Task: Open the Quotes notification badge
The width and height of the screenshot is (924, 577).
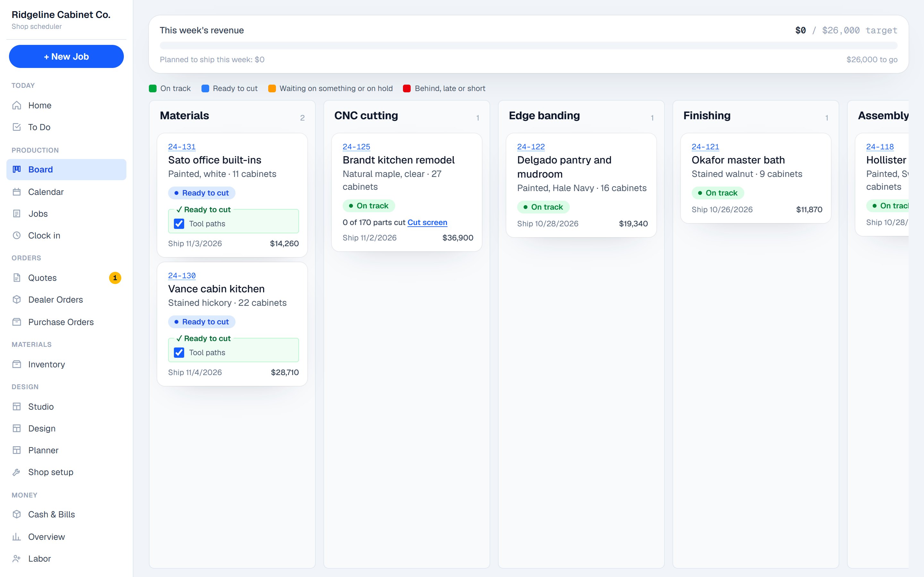Action: pos(115,278)
